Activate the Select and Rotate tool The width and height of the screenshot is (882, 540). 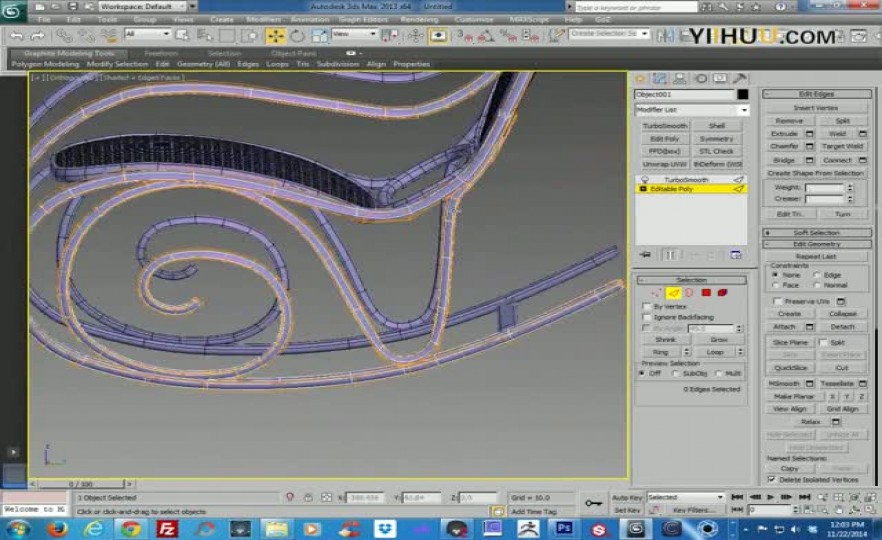298,37
